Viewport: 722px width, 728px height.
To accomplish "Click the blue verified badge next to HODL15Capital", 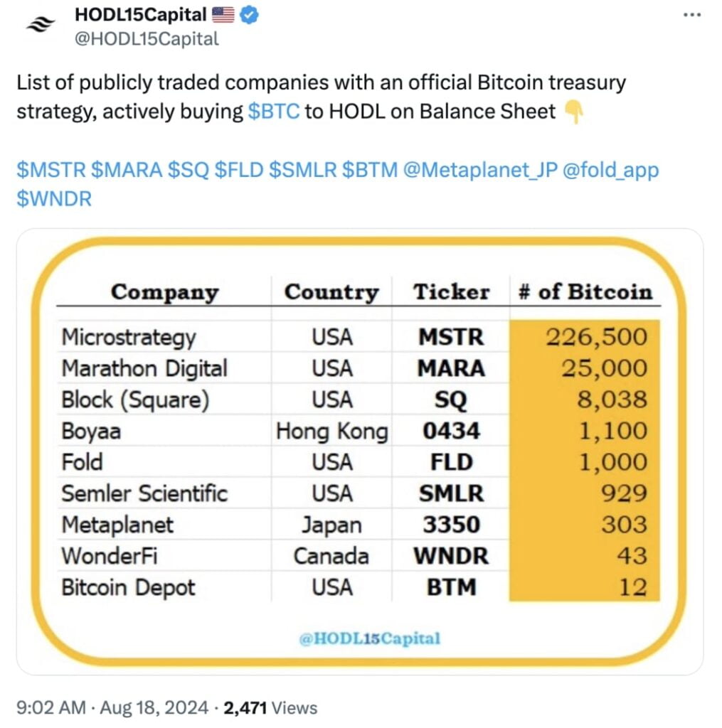I will [250, 14].
